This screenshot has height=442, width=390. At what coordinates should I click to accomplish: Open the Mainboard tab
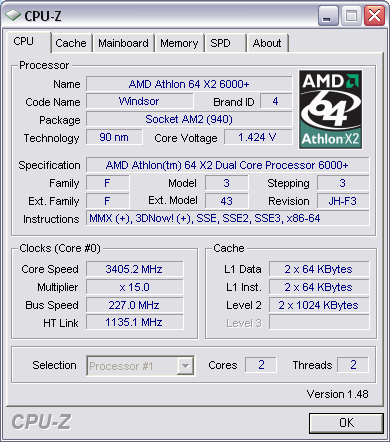pyautogui.click(x=123, y=43)
